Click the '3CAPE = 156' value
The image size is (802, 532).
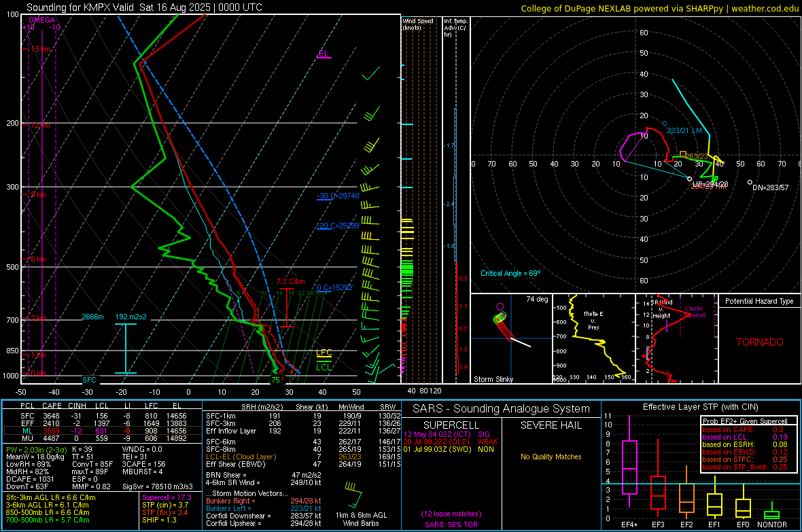tap(143, 465)
